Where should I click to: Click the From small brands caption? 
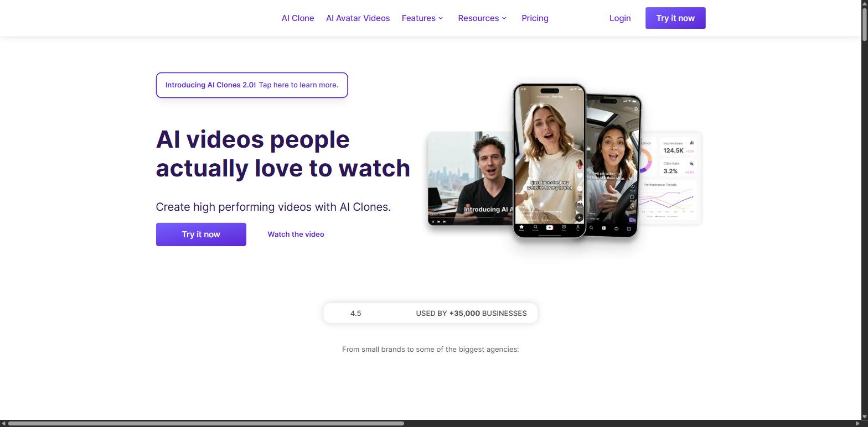tap(430, 349)
